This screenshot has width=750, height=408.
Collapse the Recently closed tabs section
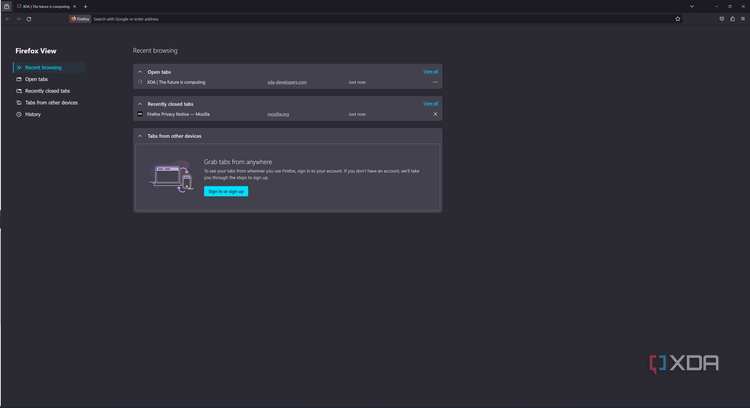[x=140, y=104]
